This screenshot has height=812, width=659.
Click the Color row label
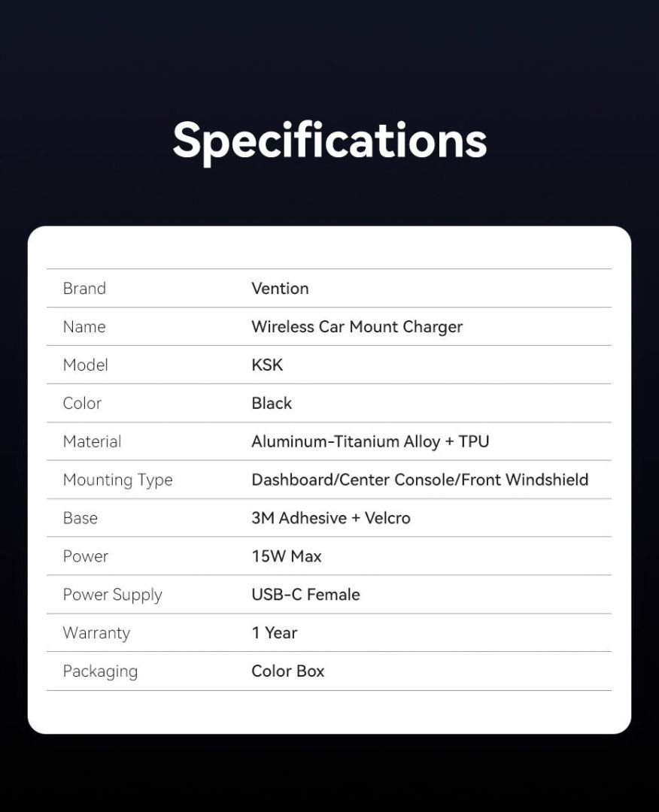[x=82, y=404]
